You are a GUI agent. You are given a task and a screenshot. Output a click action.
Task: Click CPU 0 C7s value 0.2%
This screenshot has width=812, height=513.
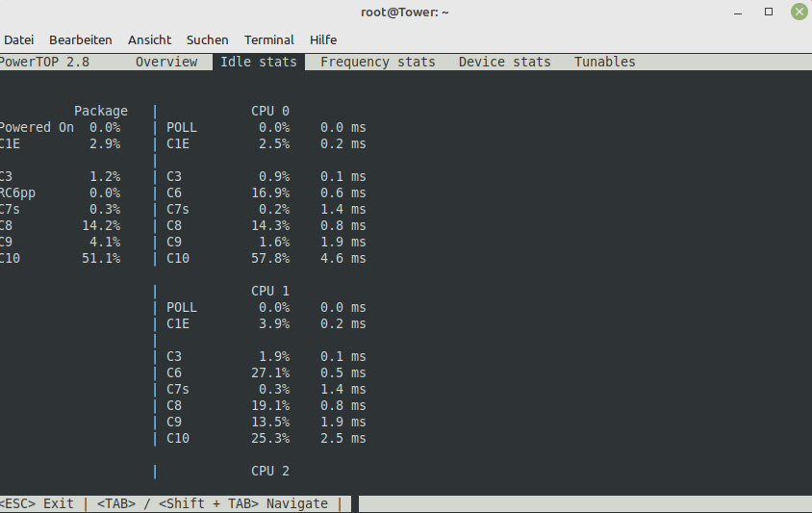click(x=274, y=209)
